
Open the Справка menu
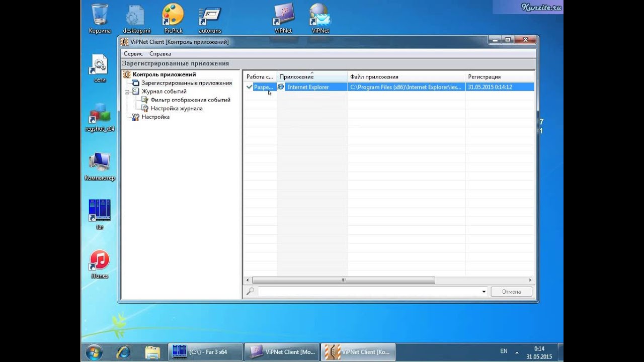pyautogui.click(x=160, y=53)
